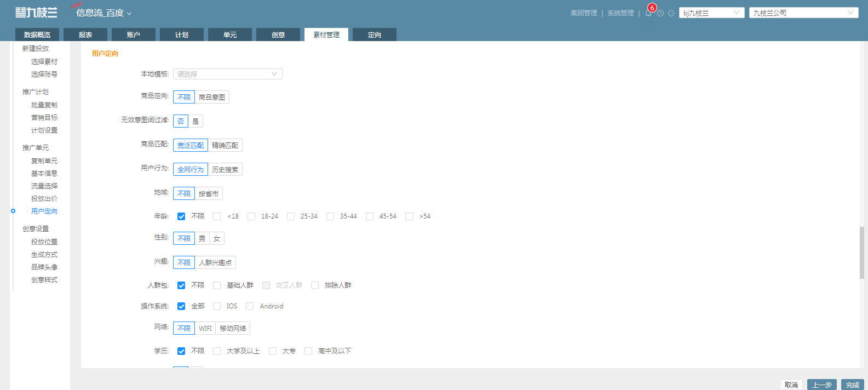Open the help question mark icon
868x390 pixels.
pyautogui.click(x=660, y=13)
